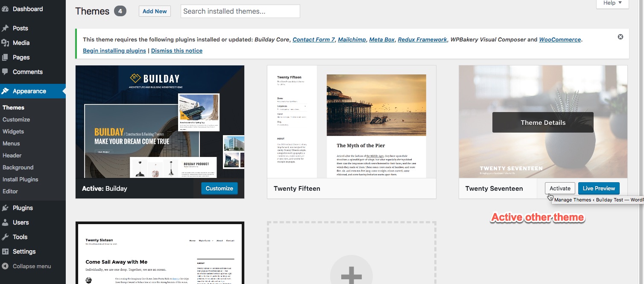Open the Widgets submenu item
Screen dimensions: 644x284
(x=13, y=131)
